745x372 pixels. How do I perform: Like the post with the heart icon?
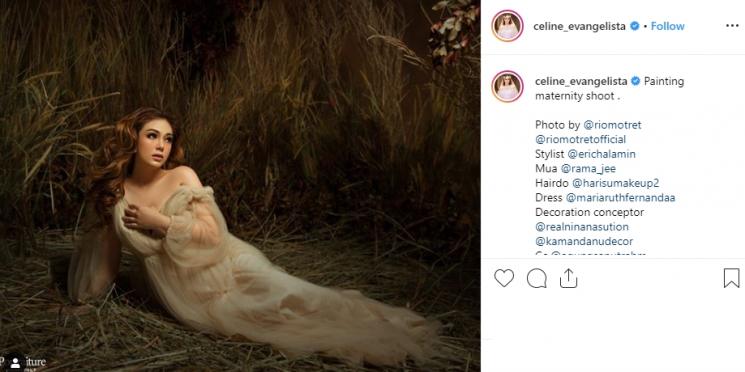(x=504, y=278)
